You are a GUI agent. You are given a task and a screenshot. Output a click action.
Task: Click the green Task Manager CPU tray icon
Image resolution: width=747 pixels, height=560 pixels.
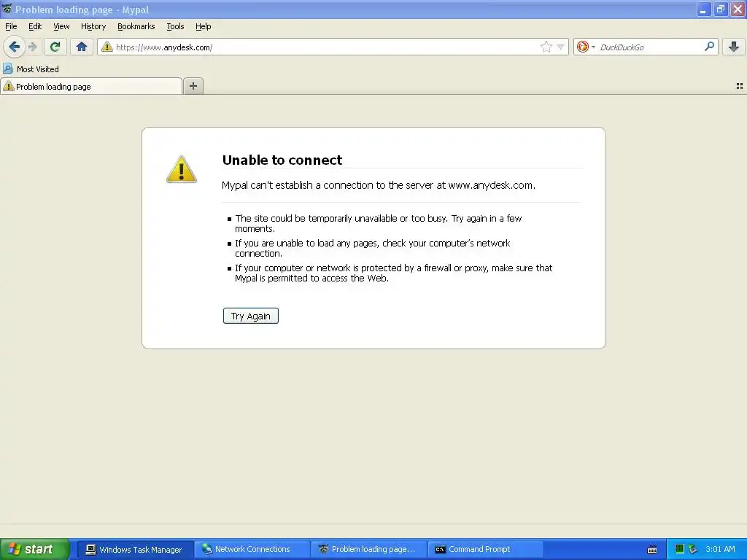pyautogui.click(x=680, y=549)
